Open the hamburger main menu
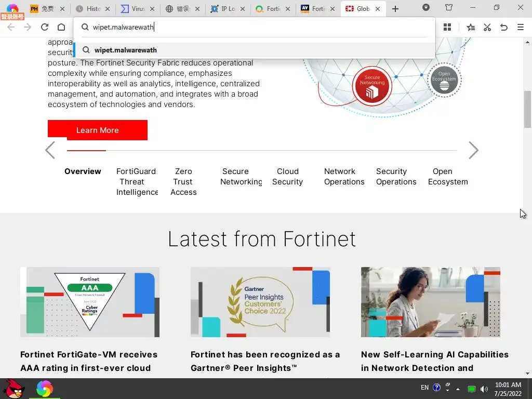 click(521, 27)
